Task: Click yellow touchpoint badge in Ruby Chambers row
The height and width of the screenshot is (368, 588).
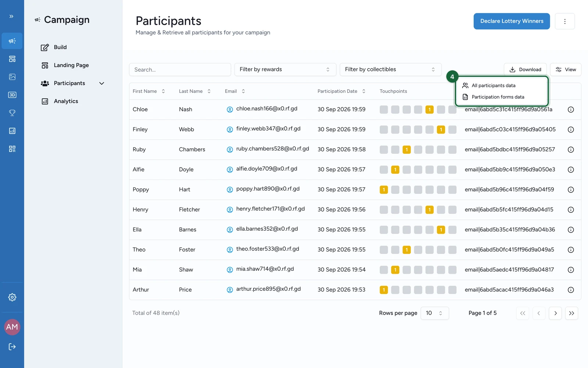Action: click(406, 150)
